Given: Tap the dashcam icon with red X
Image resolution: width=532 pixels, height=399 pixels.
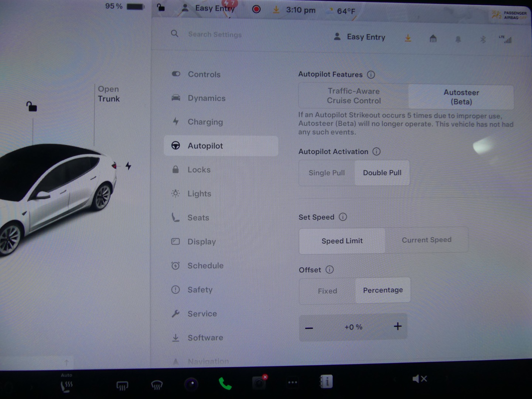Looking at the screenshot, I should point(259,383).
